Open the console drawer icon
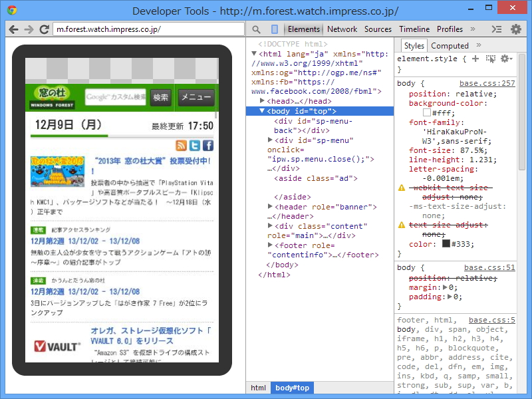Viewport: 532px width, 399px height. click(496, 29)
